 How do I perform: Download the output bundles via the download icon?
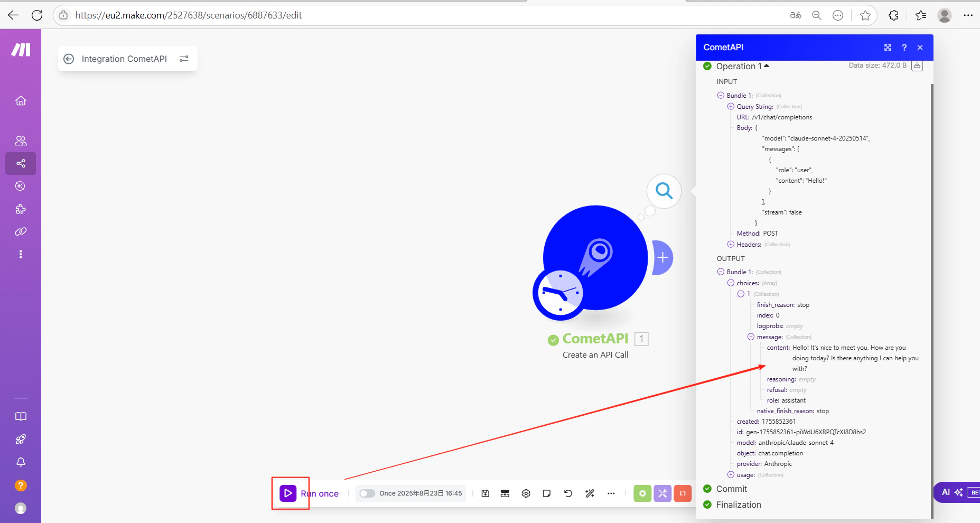click(x=917, y=66)
